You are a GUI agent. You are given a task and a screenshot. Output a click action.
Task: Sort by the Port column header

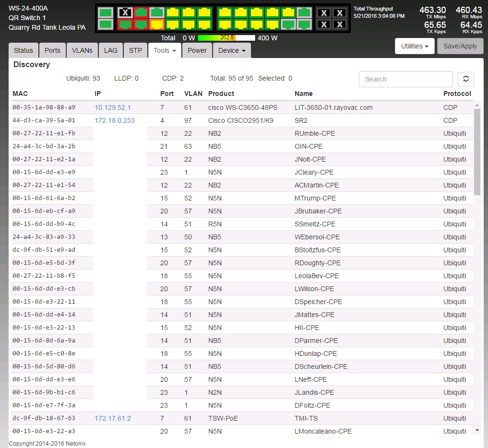coord(167,94)
